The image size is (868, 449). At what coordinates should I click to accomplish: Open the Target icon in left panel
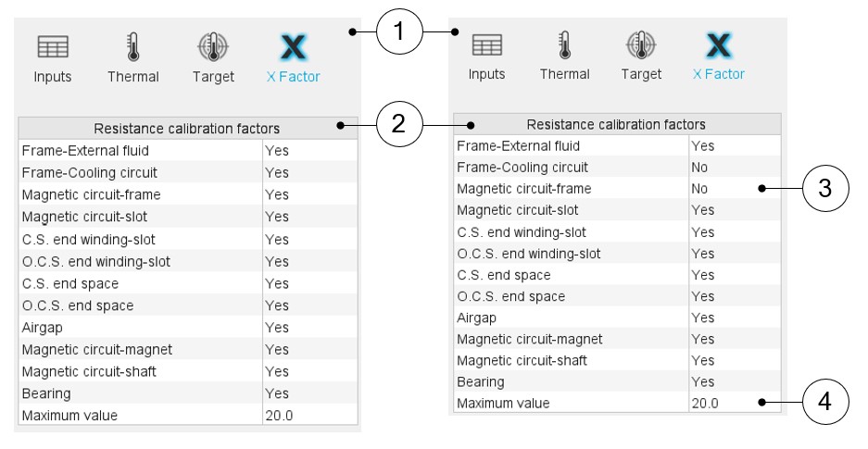pos(213,47)
